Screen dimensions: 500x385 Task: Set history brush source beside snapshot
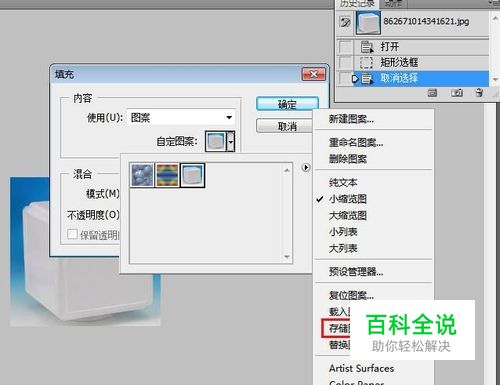click(x=345, y=22)
